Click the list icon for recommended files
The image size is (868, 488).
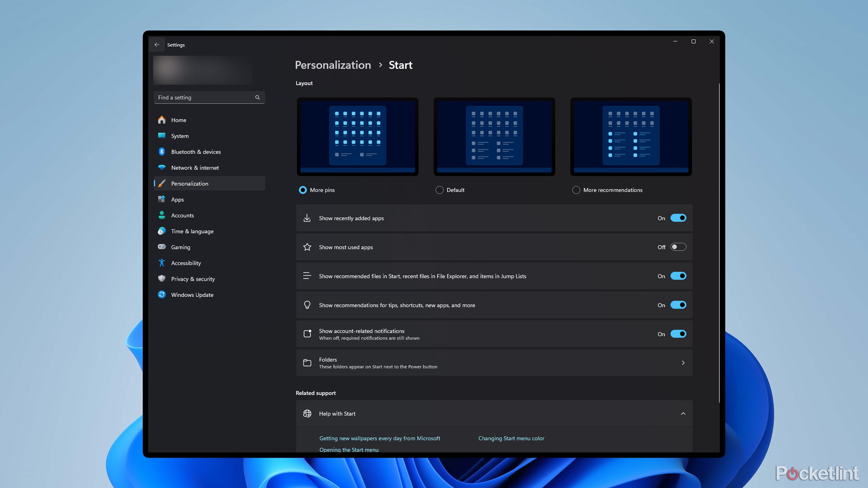pos(307,276)
